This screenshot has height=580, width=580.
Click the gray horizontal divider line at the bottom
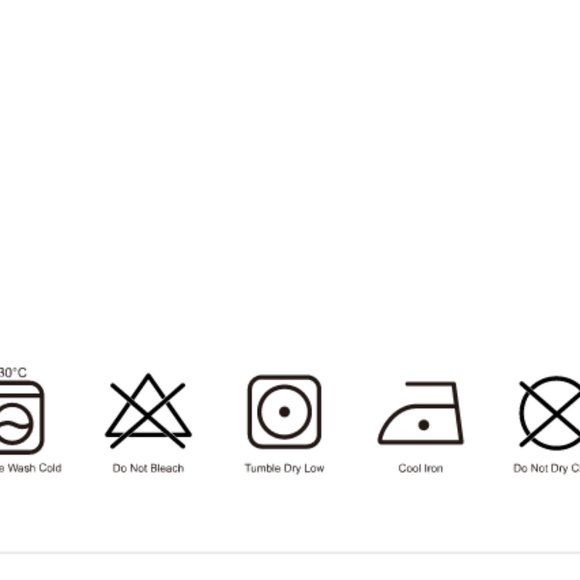pyautogui.click(x=290, y=553)
